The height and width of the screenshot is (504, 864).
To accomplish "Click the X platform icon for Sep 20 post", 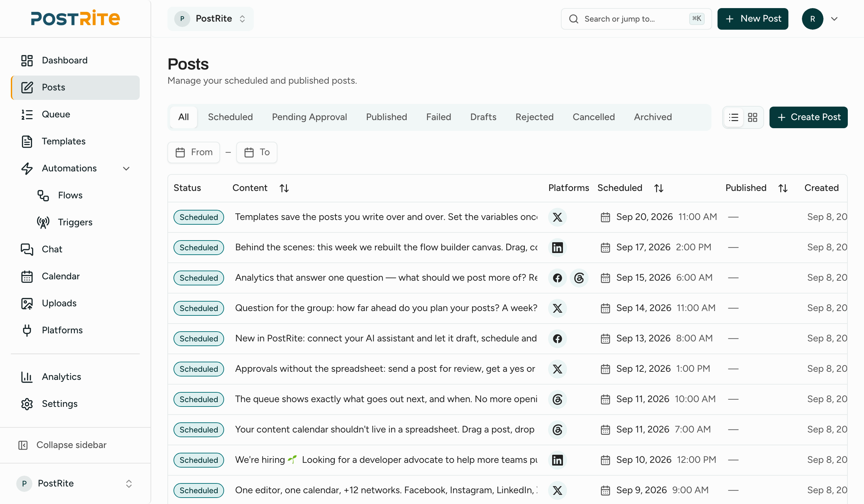I will pos(558,217).
